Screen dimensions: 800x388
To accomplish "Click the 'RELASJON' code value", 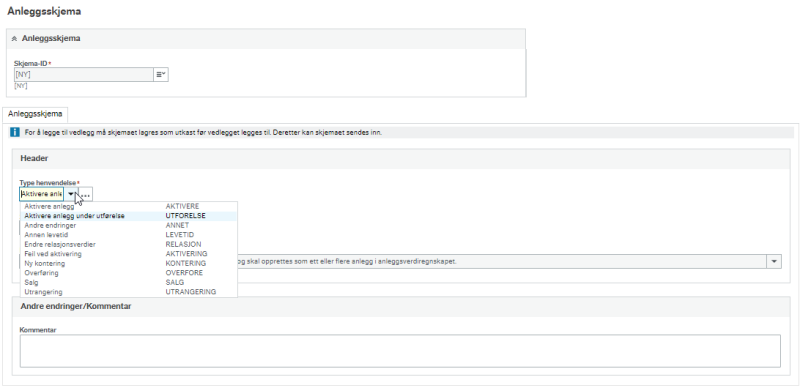I will [x=183, y=245].
